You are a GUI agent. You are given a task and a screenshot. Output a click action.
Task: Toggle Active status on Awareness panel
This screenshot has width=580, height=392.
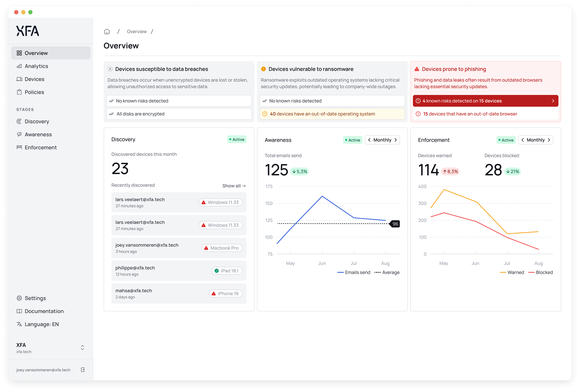coord(353,140)
